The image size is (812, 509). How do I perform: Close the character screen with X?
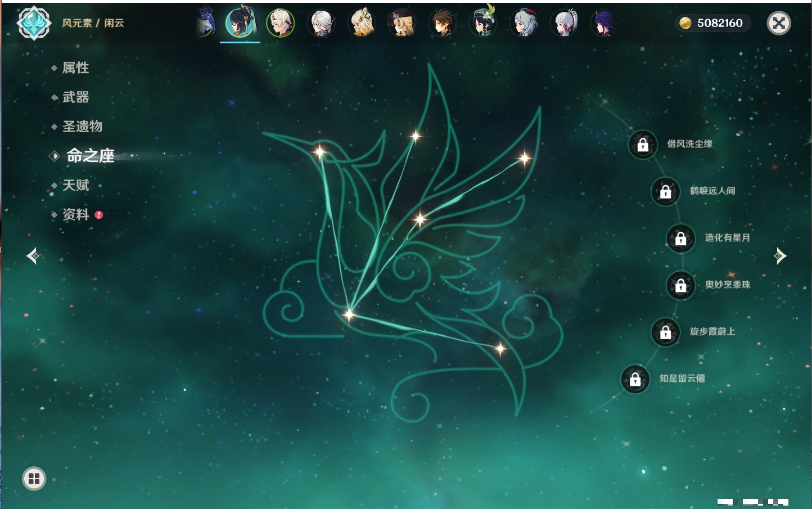click(779, 23)
